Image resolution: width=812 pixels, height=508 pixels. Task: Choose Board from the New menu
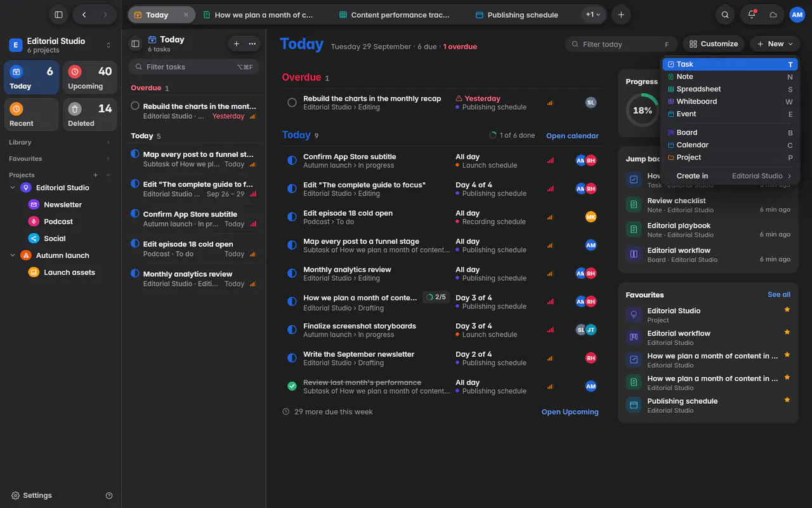[730, 133]
